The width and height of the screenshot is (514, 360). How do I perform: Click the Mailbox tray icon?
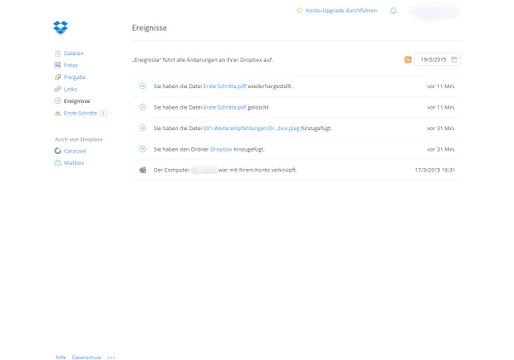(58, 163)
